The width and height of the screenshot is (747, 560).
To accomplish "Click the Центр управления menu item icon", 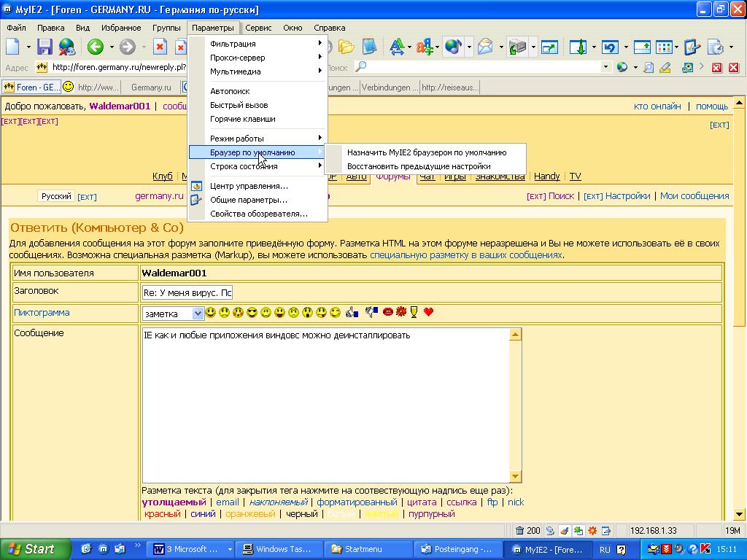I will pyautogui.click(x=196, y=186).
